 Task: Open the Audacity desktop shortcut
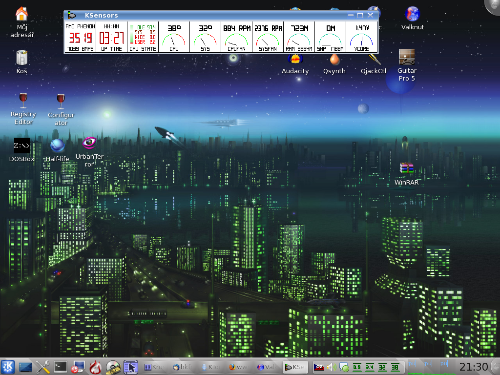tap(295, 65)
